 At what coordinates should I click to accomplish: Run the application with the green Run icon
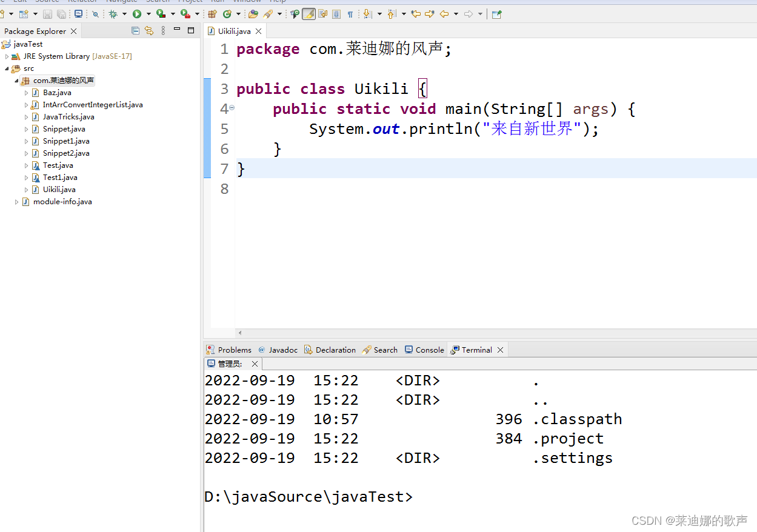tap(137, 14)
